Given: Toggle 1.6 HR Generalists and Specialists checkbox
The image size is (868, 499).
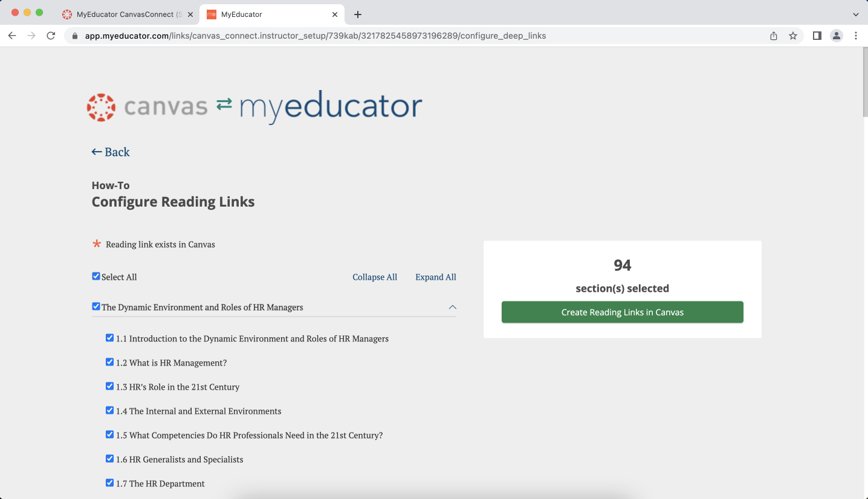Looking at the screenshot, I should [109, 459].
